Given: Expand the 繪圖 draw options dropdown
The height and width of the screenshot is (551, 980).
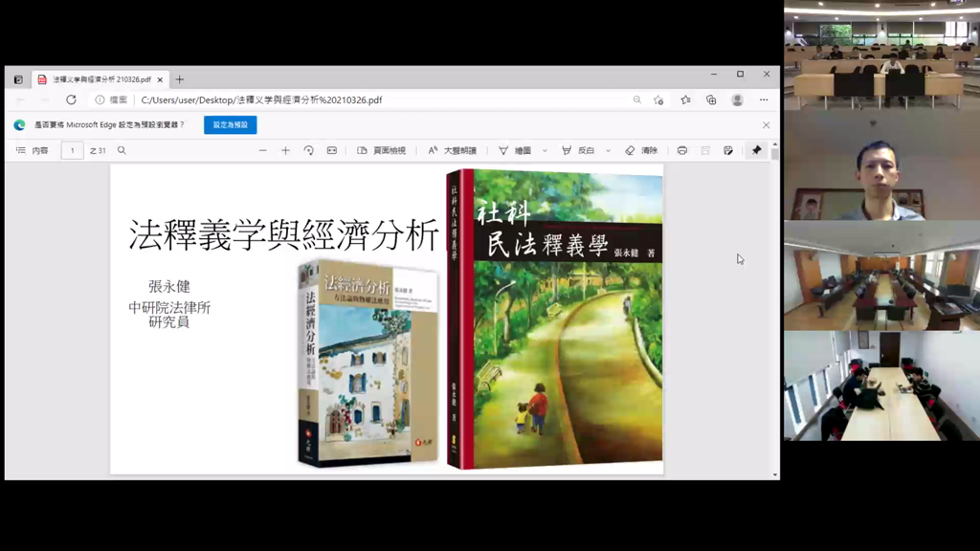Looking at the screenshot, I should pos(545,150).
